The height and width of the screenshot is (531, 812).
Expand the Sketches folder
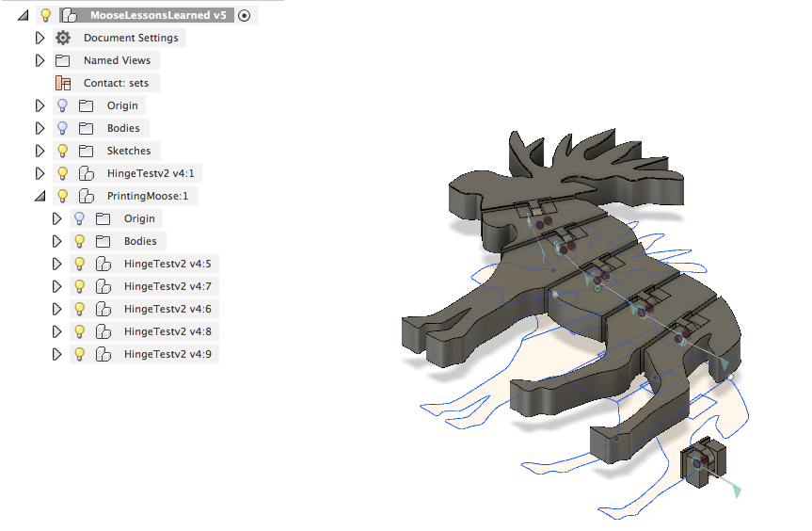pos(40,151)
